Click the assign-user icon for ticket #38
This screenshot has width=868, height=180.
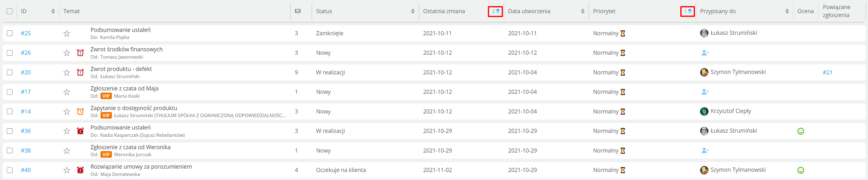coord(705,150)
